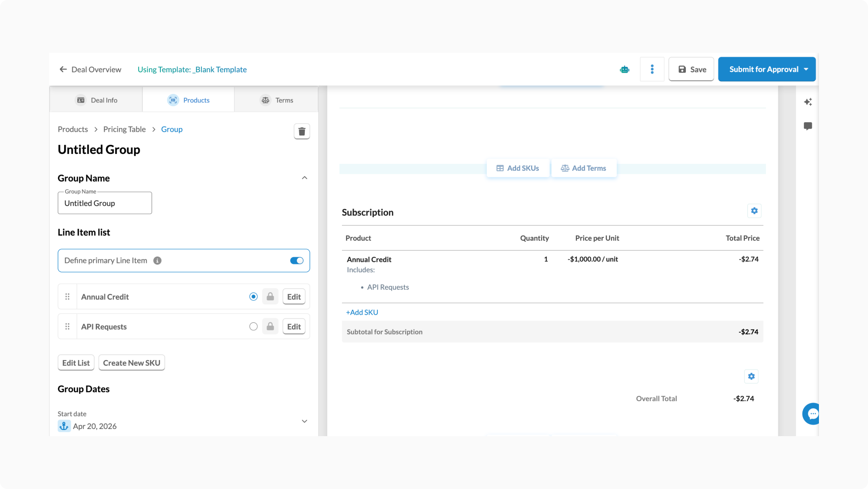Click the Create New SKU button
This screenshot has height=489, width=868.
[x=132, y=363]
